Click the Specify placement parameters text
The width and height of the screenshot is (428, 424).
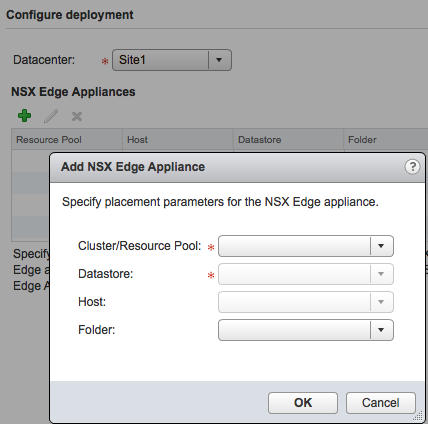pos(220,202)
